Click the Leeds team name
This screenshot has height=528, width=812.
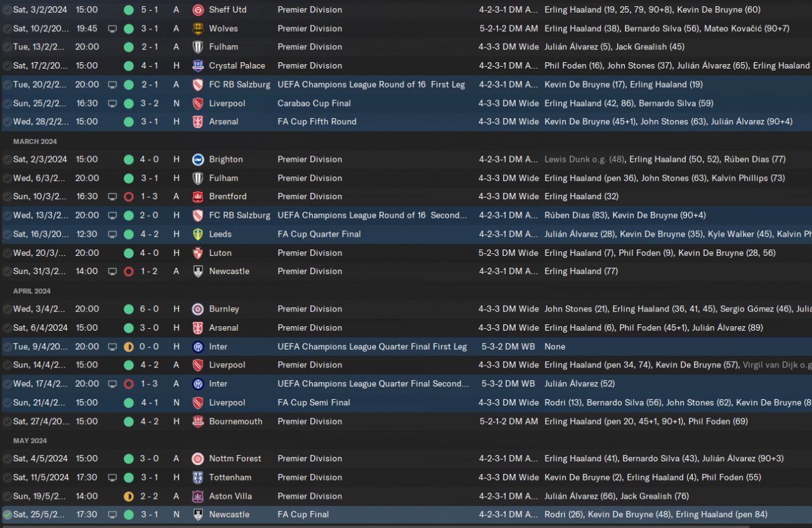[220, 234]
